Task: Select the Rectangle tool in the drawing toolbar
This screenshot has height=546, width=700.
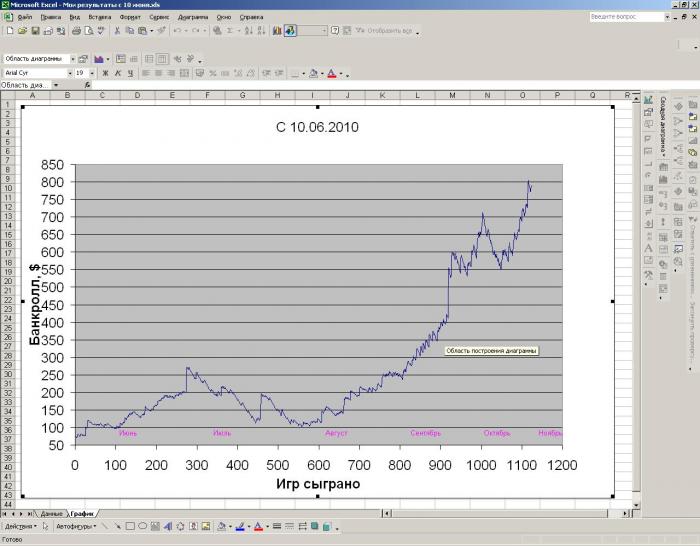Action: pyautogui.click(x=130, y=526)
